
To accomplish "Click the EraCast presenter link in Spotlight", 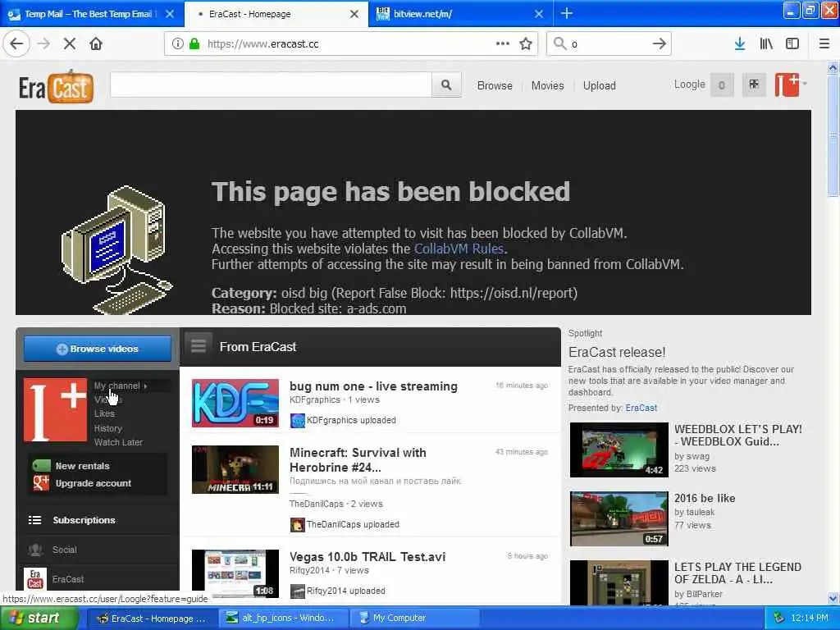I will (x=641, y=408).
